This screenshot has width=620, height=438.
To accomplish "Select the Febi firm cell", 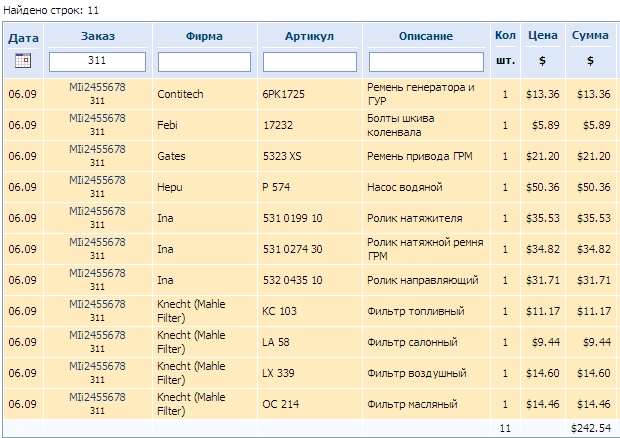I will point(167,125).
